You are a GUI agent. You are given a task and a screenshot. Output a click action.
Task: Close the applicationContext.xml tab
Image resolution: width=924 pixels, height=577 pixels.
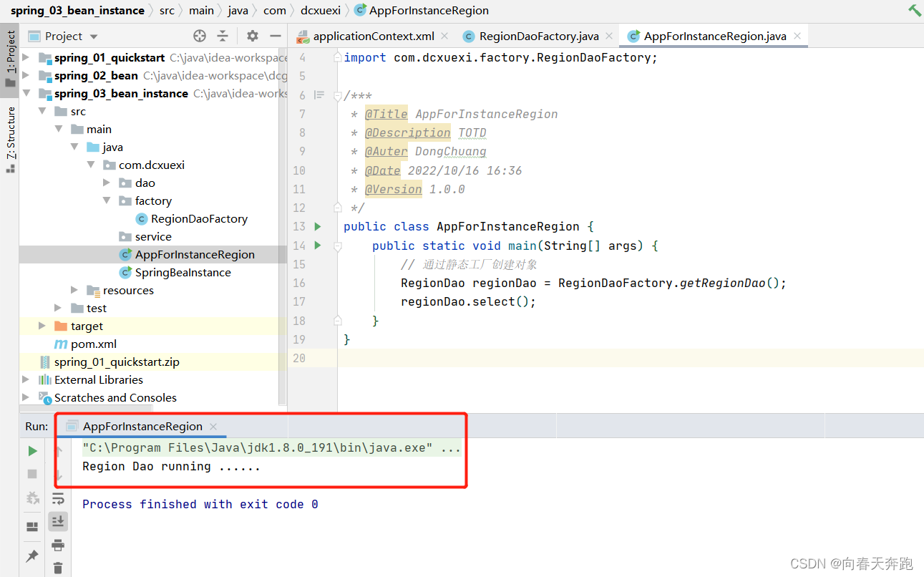point(444,36)
